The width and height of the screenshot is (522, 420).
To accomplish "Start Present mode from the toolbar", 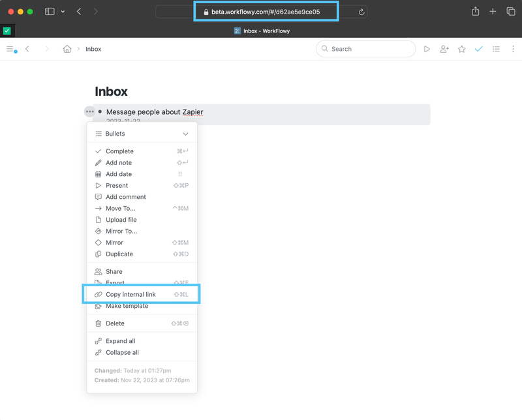I will [427, 48].
